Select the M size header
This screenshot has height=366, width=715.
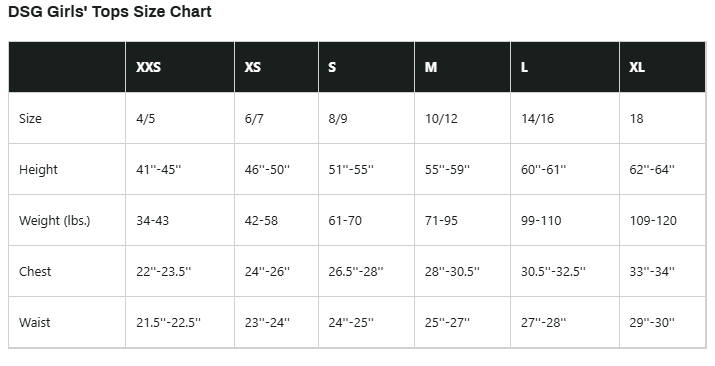[x=431, y=67]
